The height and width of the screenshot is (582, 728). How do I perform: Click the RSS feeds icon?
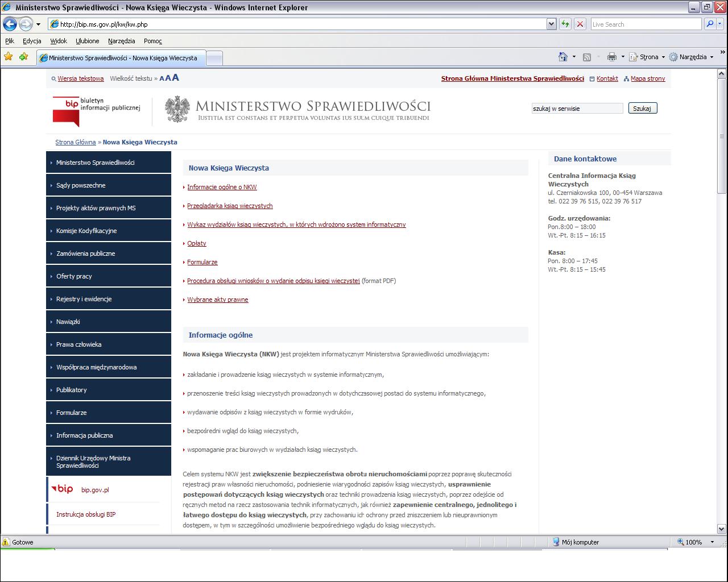click(x=587, y=57)
